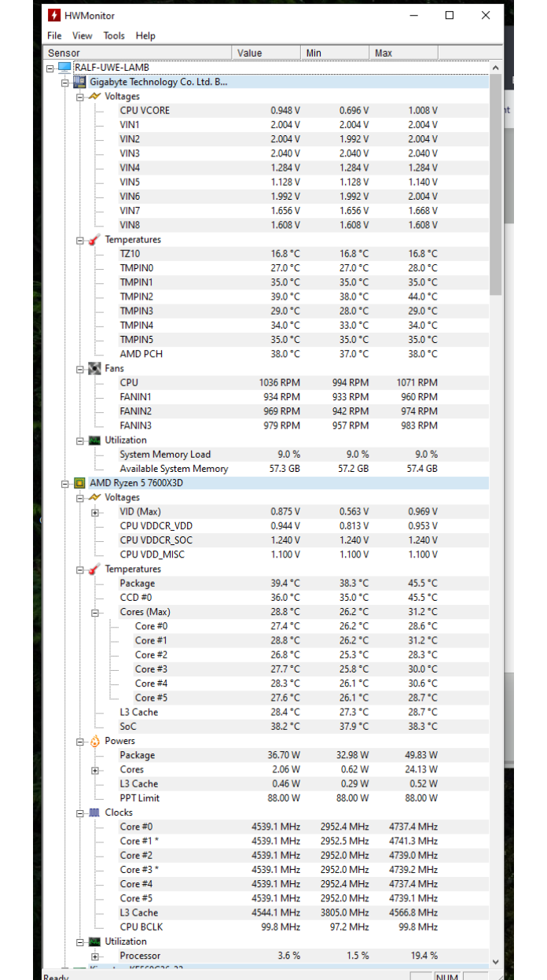Click the L3 Cache clock value 4544.1 MHz
Image resolution: width=547 pixels, height=980 pixels.
(x=276, y=912)
